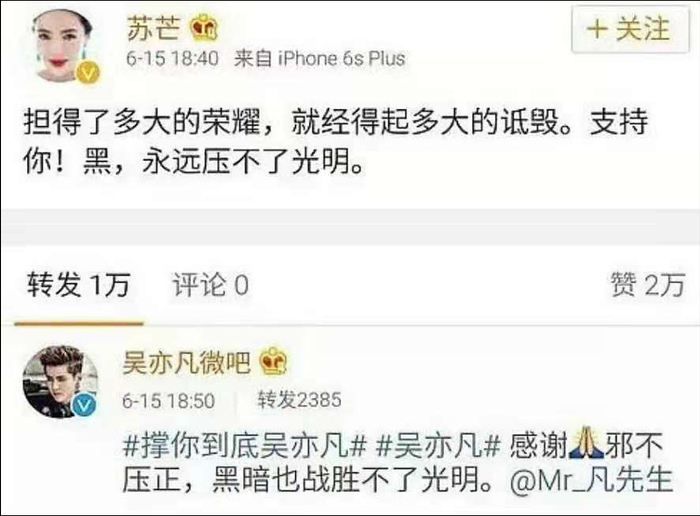Click the 转发2385 repost count

click(x=300, y=399)
